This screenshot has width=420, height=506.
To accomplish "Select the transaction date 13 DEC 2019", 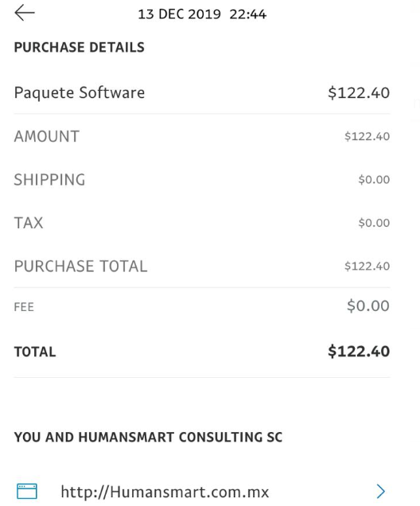I will tap(179, 14).
